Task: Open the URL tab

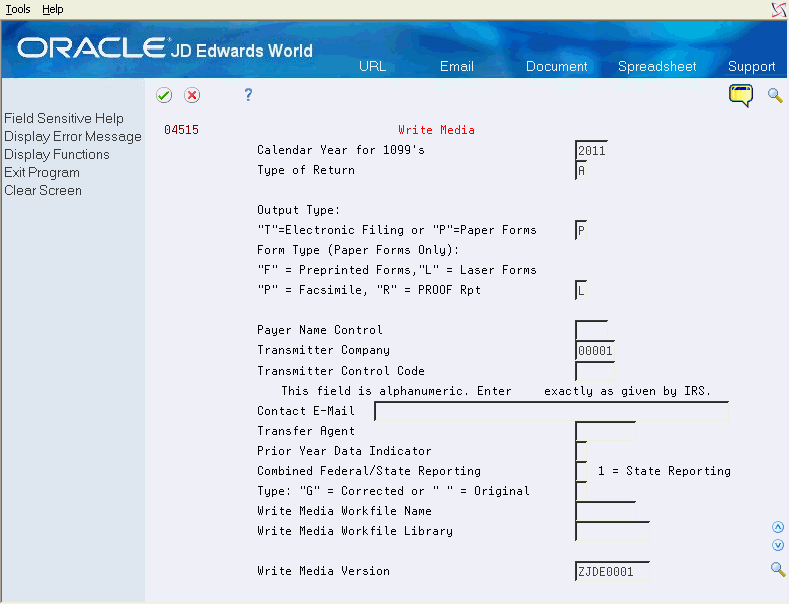Action: [372, 66]
